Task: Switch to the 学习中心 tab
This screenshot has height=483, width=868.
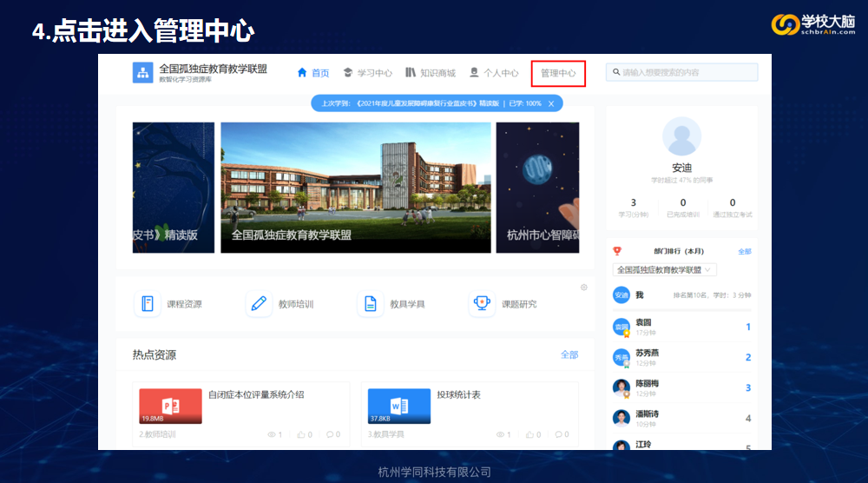Action: pos(368,73)
